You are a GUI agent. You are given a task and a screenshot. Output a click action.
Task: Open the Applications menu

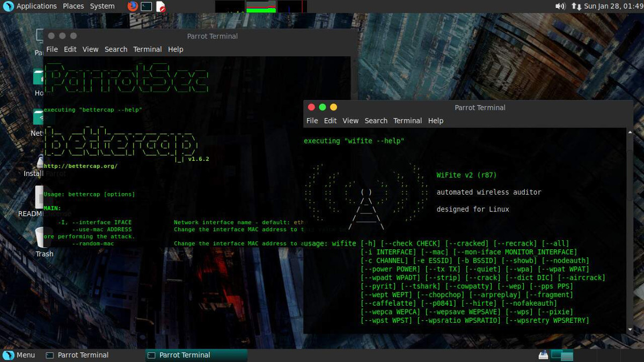[36, 6]
